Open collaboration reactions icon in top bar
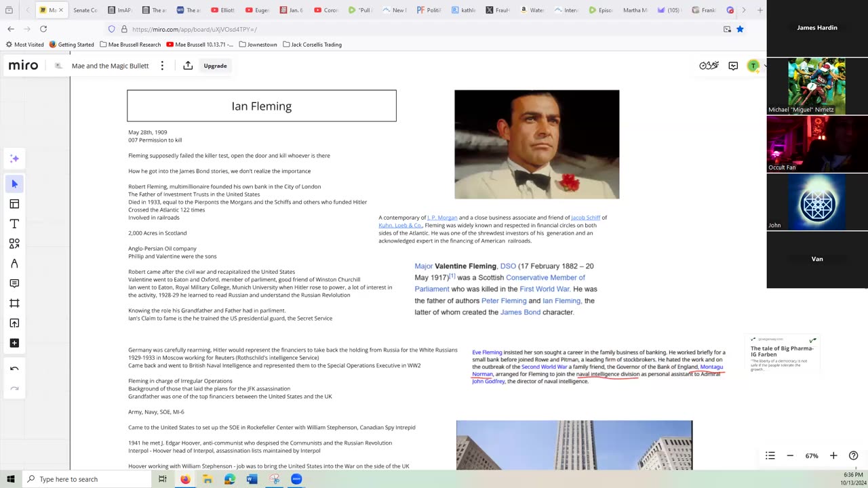The width and height of the screenshot is (868, 488). pos(709,66)
